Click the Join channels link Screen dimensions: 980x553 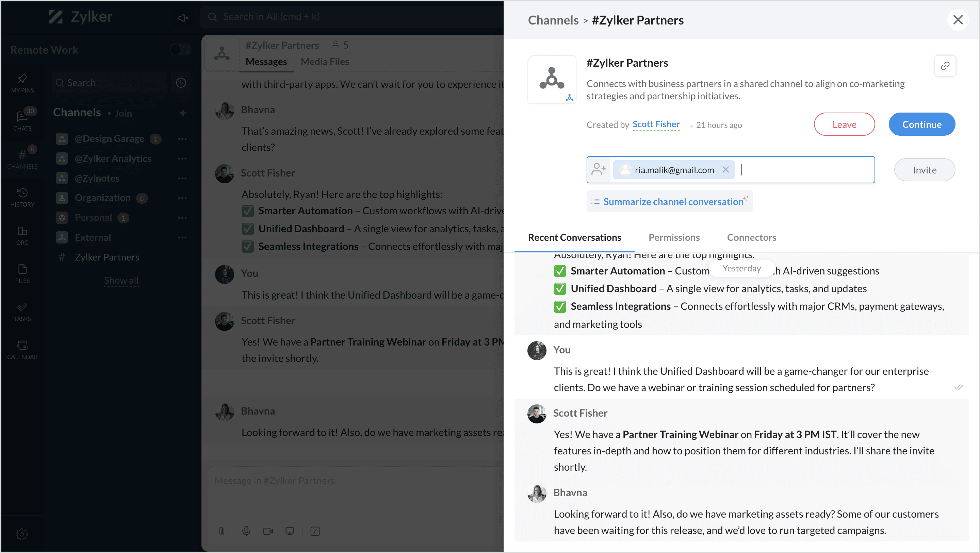point(123,113)
